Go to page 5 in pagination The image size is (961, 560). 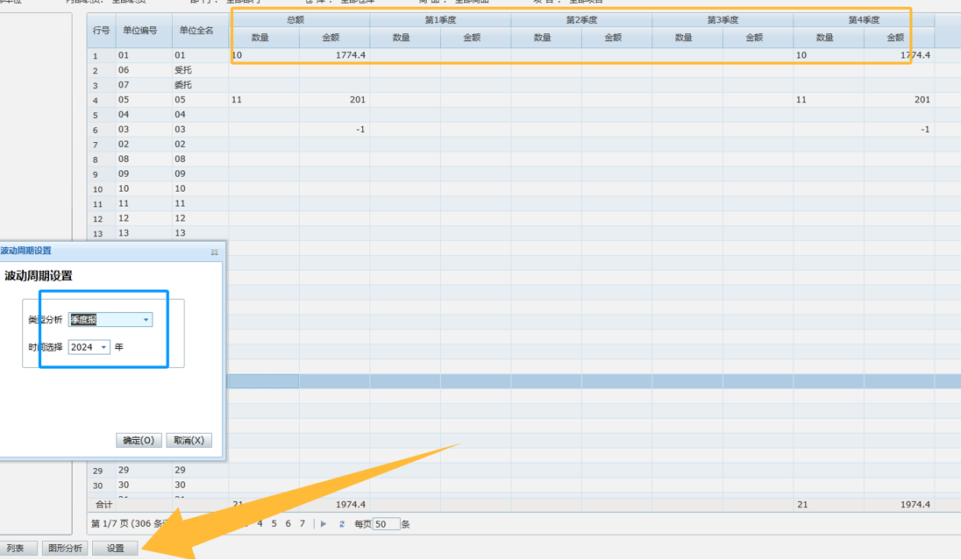(x=274, y=524)
